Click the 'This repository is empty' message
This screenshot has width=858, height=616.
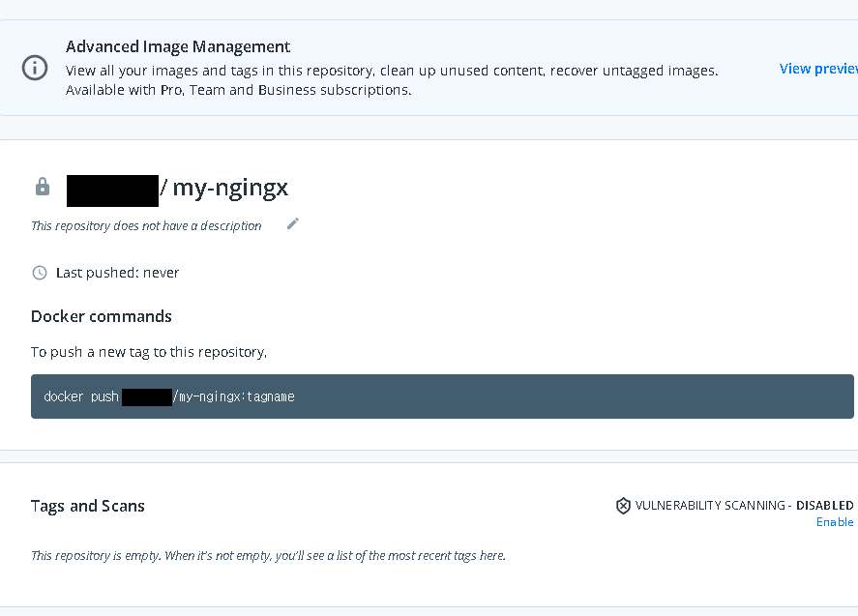point(268,556)
